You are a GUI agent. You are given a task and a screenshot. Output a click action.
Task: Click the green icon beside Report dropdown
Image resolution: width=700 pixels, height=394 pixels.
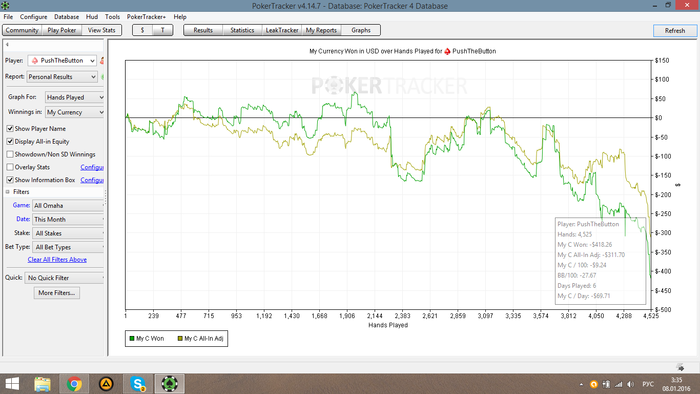[x=103, y=77]
